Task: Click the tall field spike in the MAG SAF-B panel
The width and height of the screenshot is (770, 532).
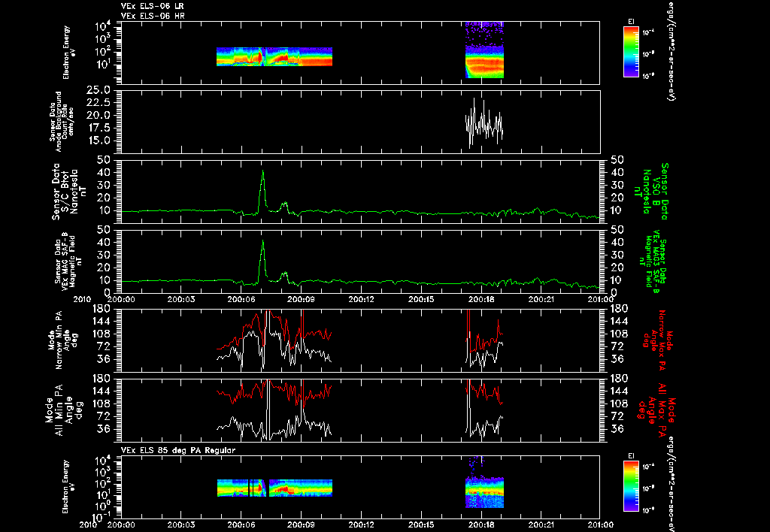Action: point(262,259)
